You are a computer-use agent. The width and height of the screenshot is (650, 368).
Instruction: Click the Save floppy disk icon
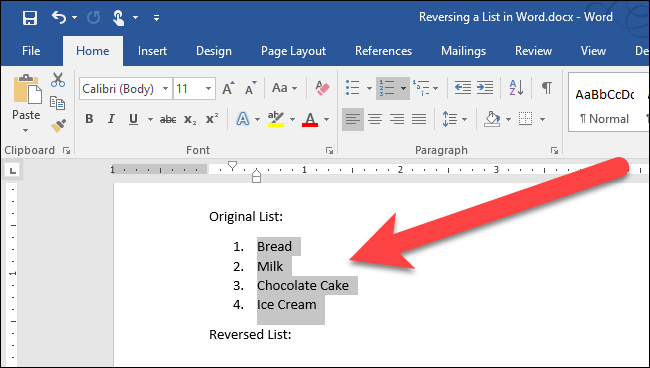pos(30,18)
